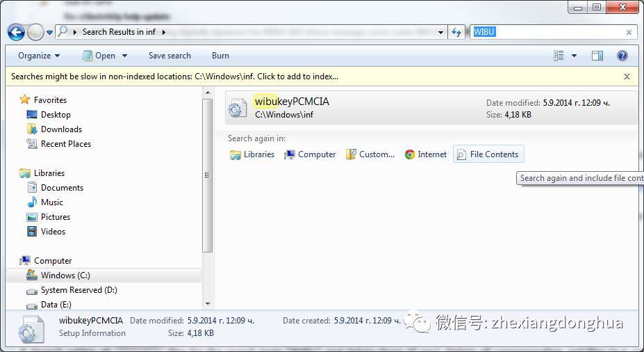Screen dimensions: 644x352
Task: Expand the Open button dropdown arrow
Action: click(x=124, y=56)
